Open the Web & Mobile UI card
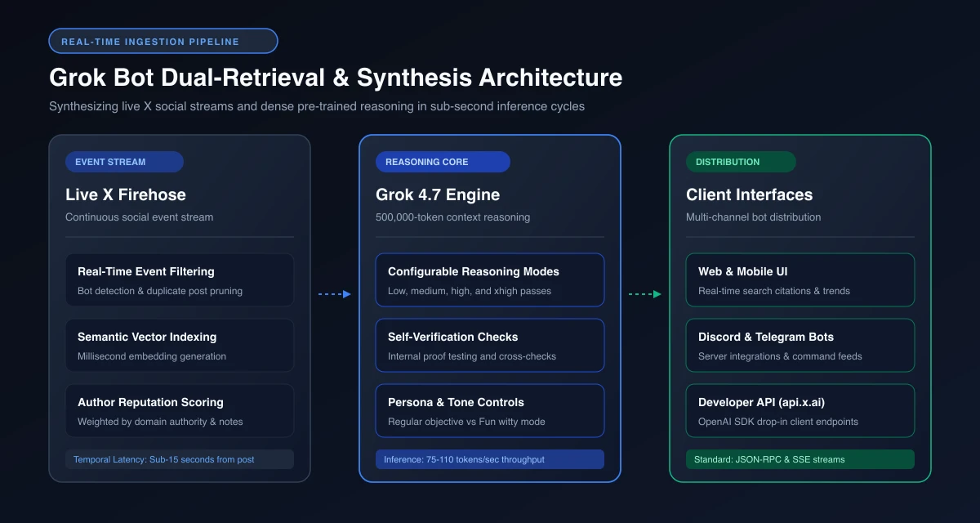Viewport: 980px width, 523px height. click(800, 279)
